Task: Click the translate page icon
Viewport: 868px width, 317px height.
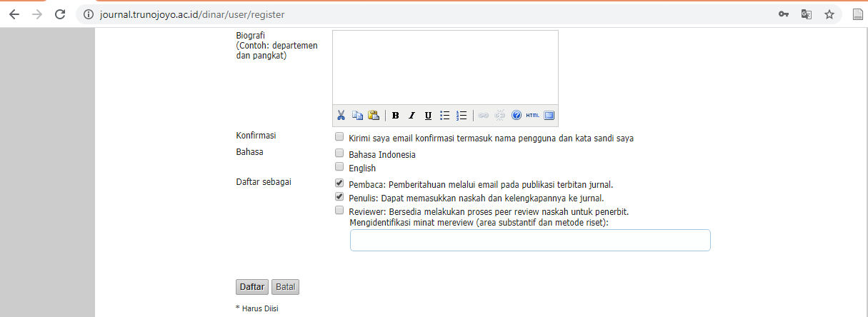Action: [x=807, y=14]
